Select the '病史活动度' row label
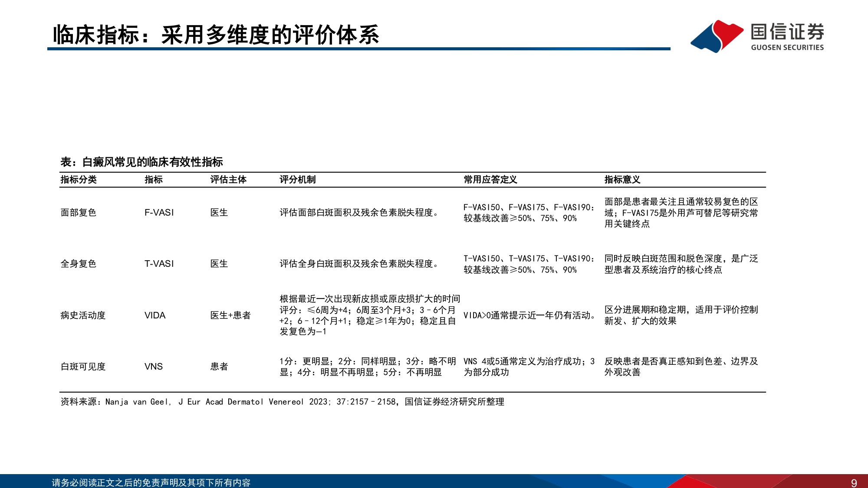 (x=83, y=315)
